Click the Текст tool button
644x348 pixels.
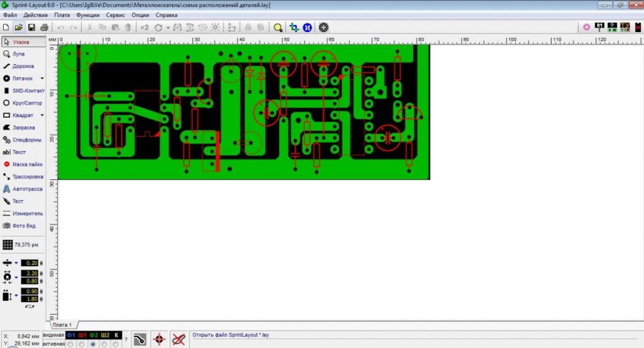pyautogui.click(x=19, y=153)
